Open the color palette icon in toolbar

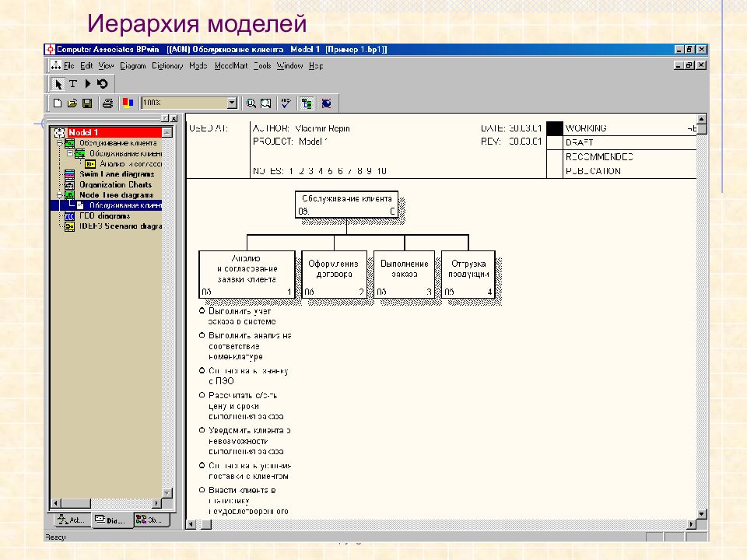tap(128, 103)
